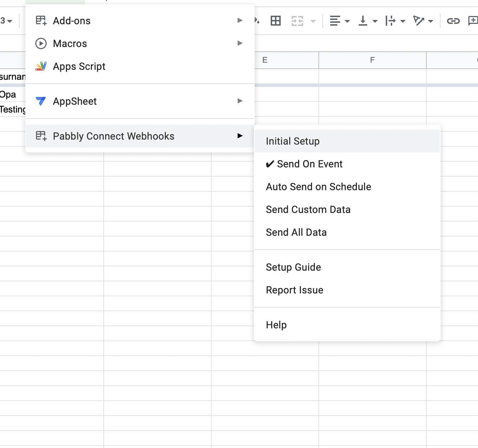
Task: Select the cell containing "Testing"
Action: 12,109
